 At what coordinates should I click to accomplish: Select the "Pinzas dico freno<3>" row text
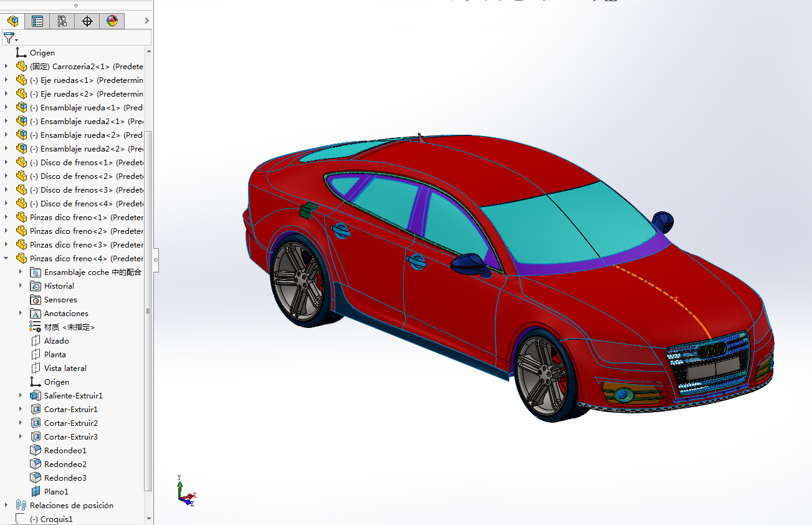[x=87, y=245]
